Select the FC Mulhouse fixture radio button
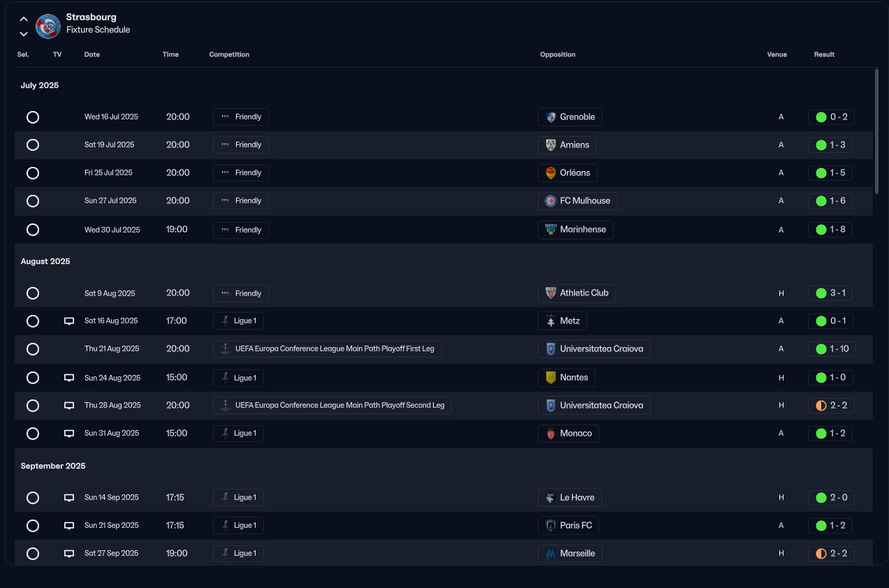 (33, 201)
